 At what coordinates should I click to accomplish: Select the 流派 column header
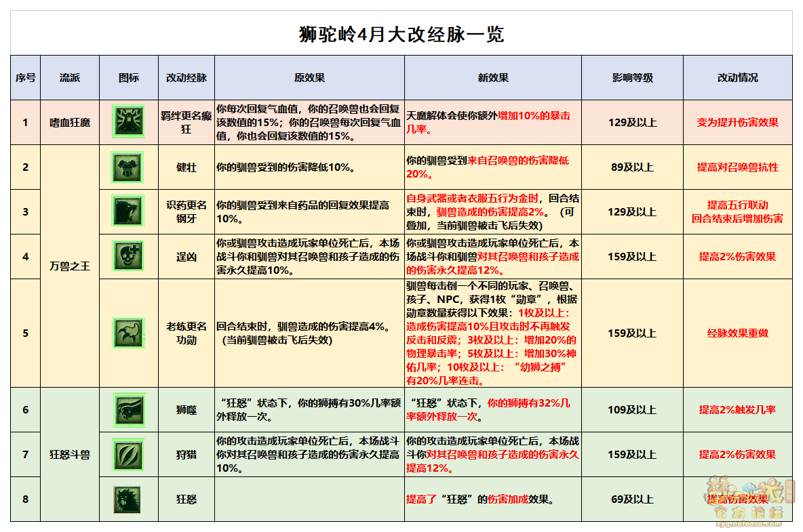click(x=70, y=78)
